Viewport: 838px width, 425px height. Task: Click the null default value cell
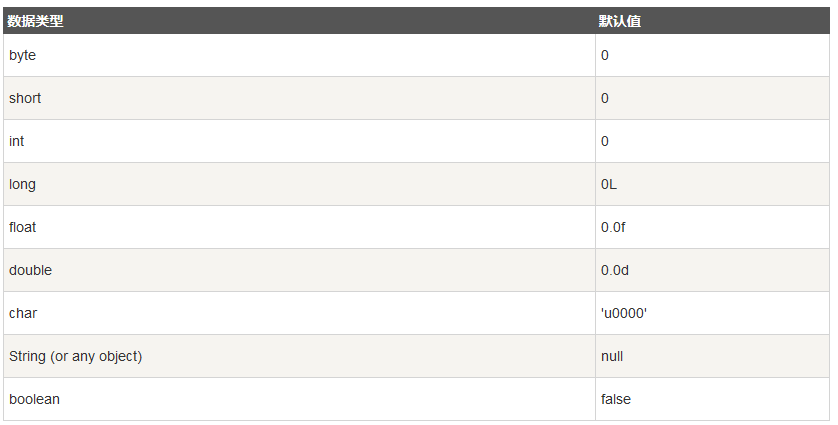(612, 357)
